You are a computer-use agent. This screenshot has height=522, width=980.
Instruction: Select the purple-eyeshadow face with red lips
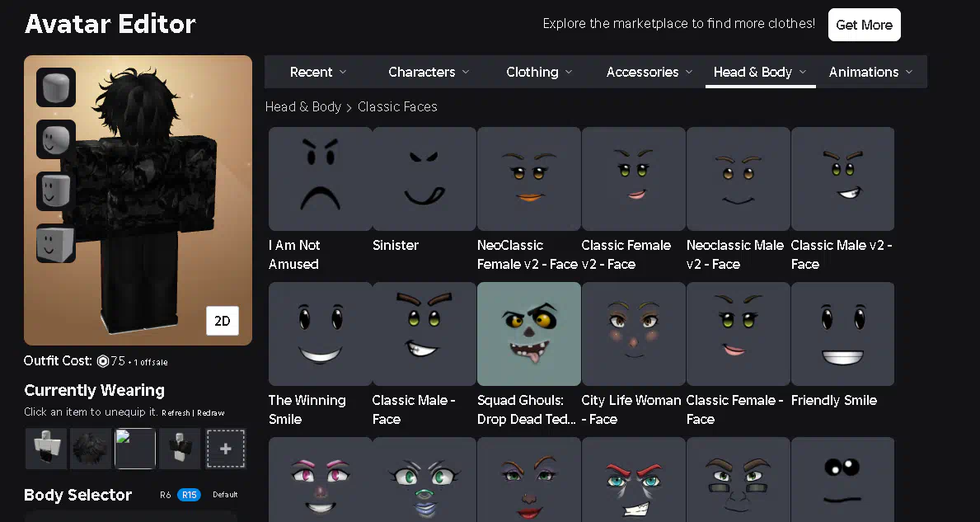pyautogui.click(x=529, y=479)
